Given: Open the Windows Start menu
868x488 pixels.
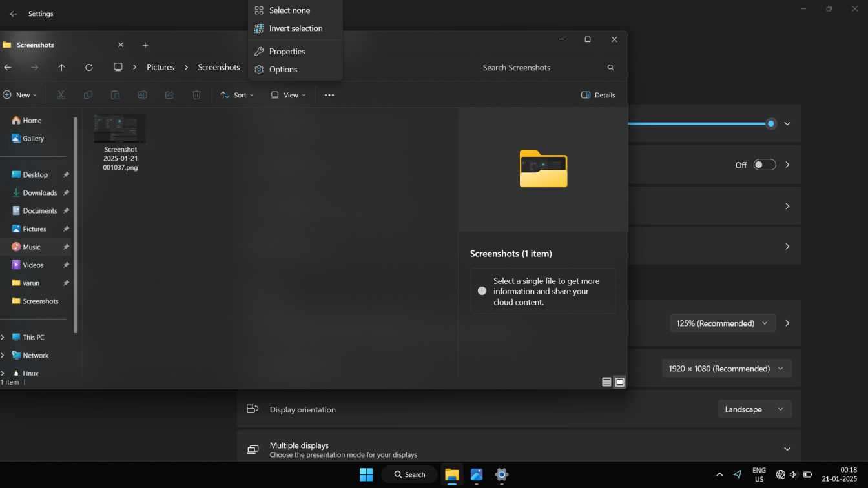Looking at the screenshot, I should tap(366, 474).
